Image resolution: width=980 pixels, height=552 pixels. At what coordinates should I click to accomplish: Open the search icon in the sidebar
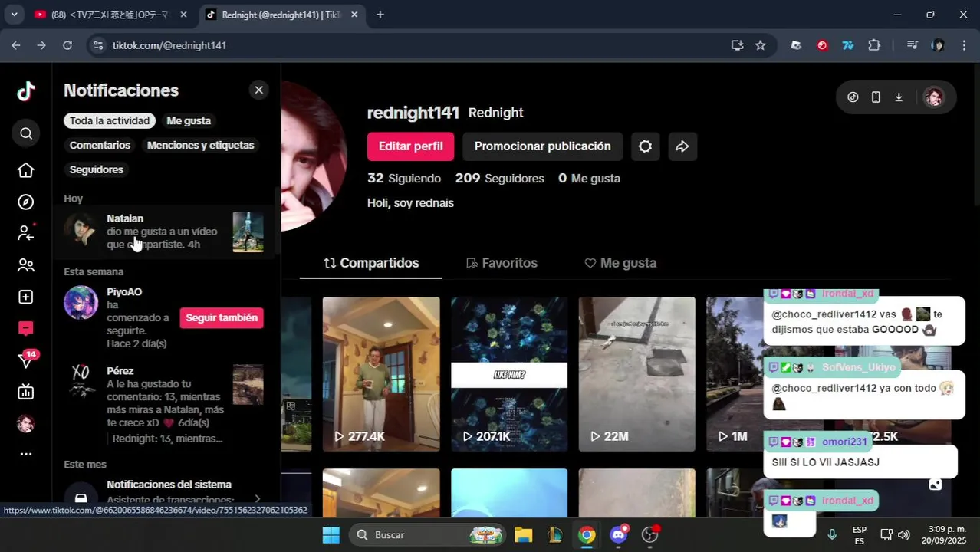point(26,133)
